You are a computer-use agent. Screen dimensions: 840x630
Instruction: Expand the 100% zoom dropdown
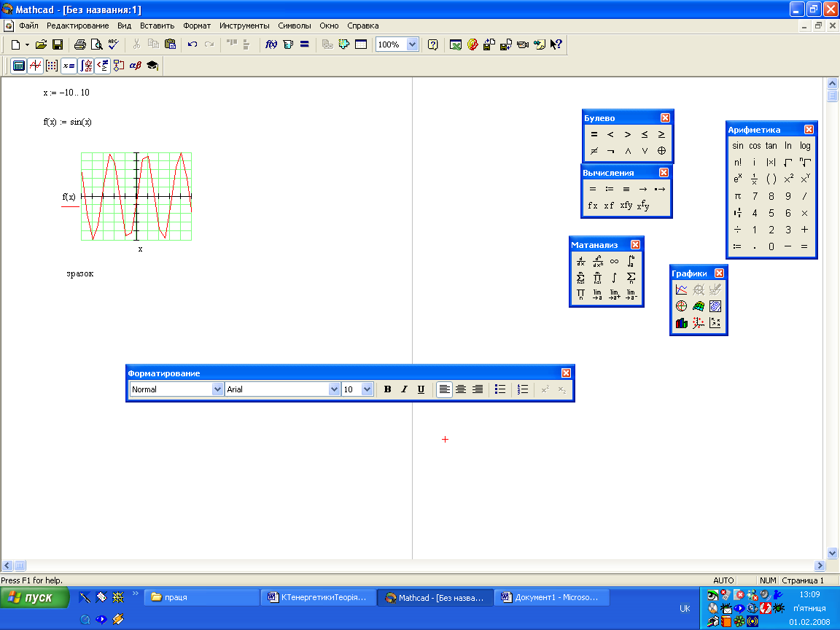click(x=412, y=44)
